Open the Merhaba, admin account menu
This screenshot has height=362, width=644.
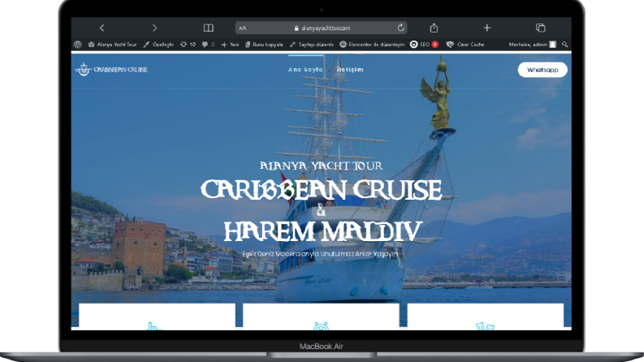tap(532, 45)
